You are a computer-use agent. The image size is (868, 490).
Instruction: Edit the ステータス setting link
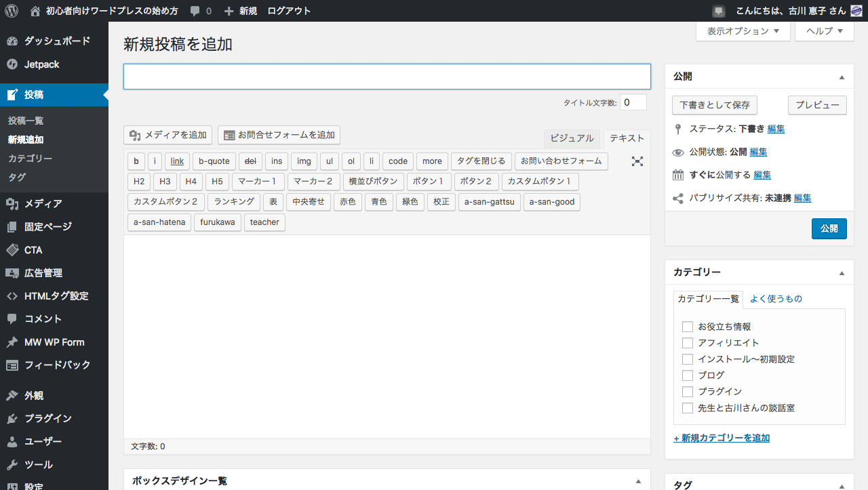(776, 129)
